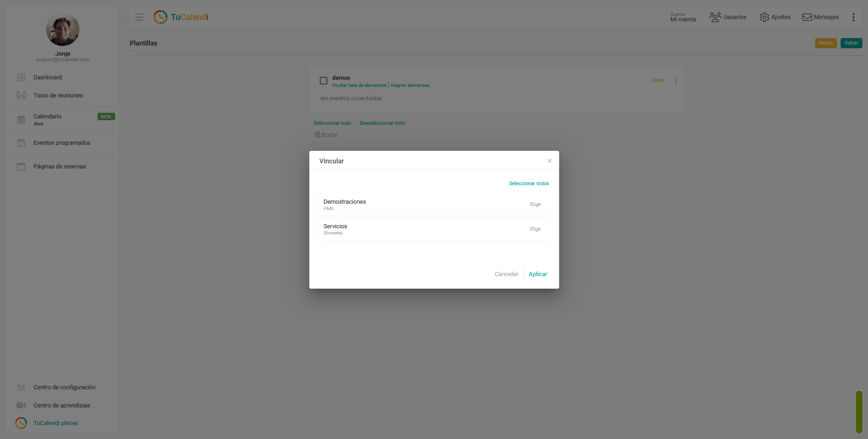Close the Vincular dialog
This screenshot has width=868, height=439.
click(549, 161)
